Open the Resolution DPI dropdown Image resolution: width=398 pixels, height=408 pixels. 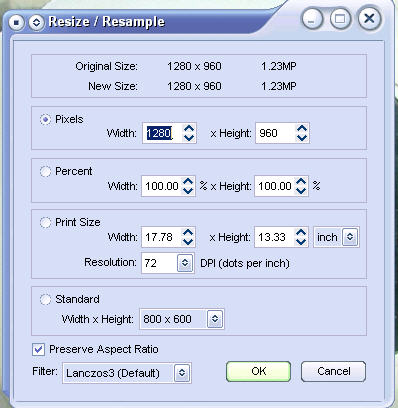tap(185, 263)
